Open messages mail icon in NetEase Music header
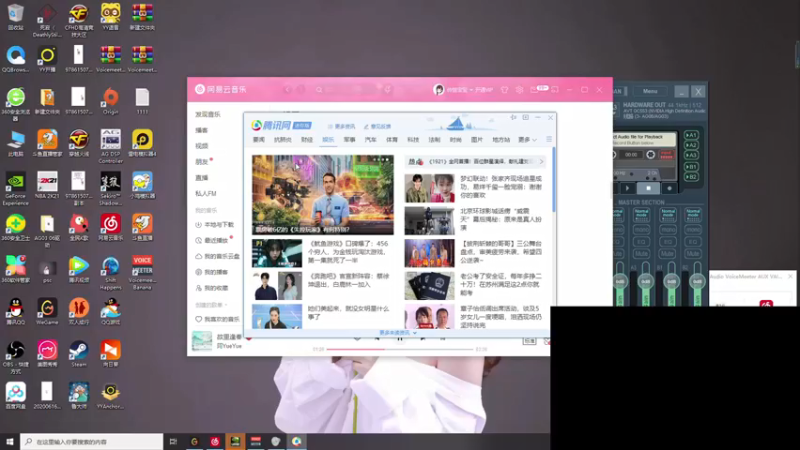Screen dimensions: 800x450 [534, 90]
